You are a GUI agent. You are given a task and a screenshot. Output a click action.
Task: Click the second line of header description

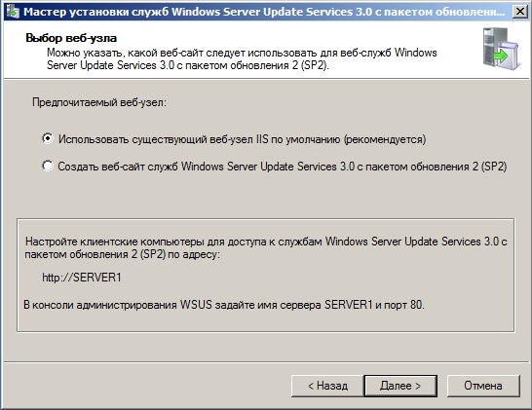pos(188,65)
